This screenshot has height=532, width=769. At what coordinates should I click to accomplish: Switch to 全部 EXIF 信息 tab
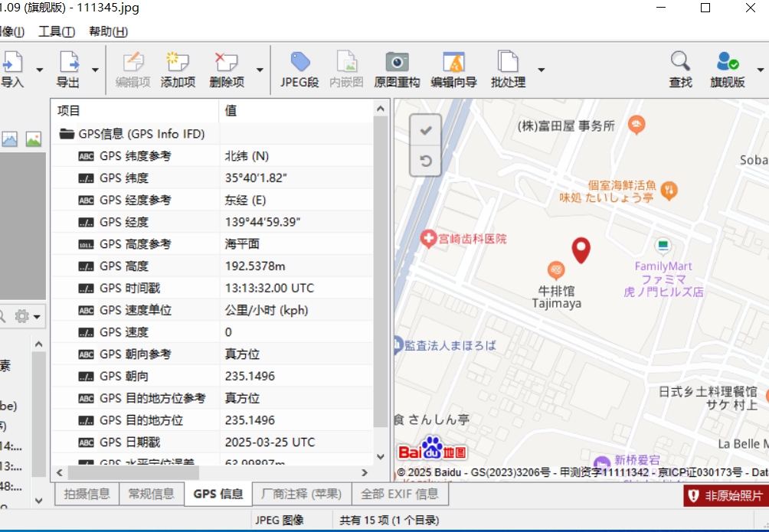pos(400,494)
